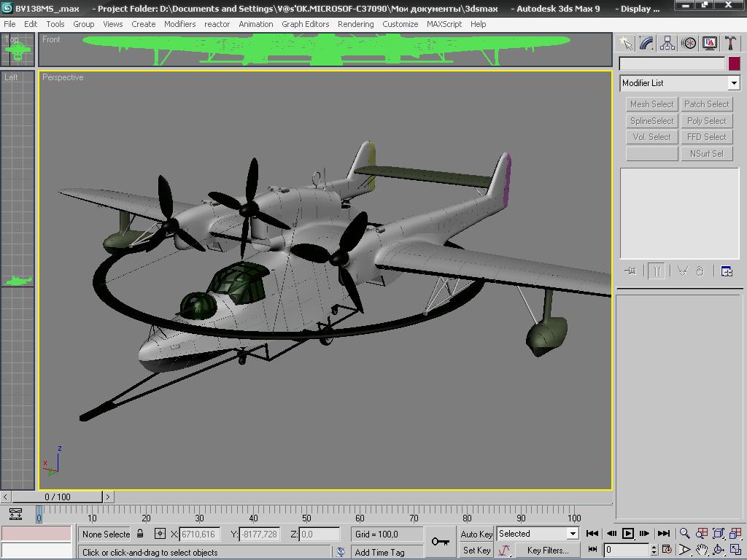This screenshot has width=747, height=560.
Task: Click the Add Time Tag field
Action: (x=387, y=553)
